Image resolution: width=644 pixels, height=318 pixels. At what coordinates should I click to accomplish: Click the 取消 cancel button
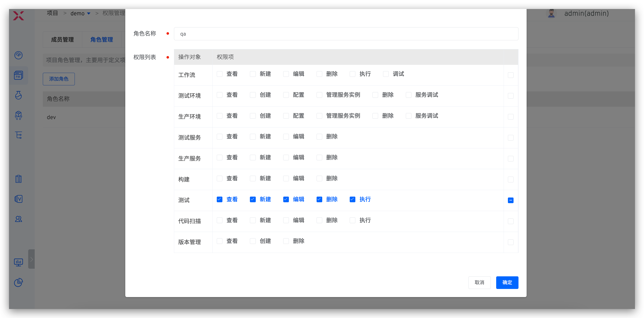479,282
